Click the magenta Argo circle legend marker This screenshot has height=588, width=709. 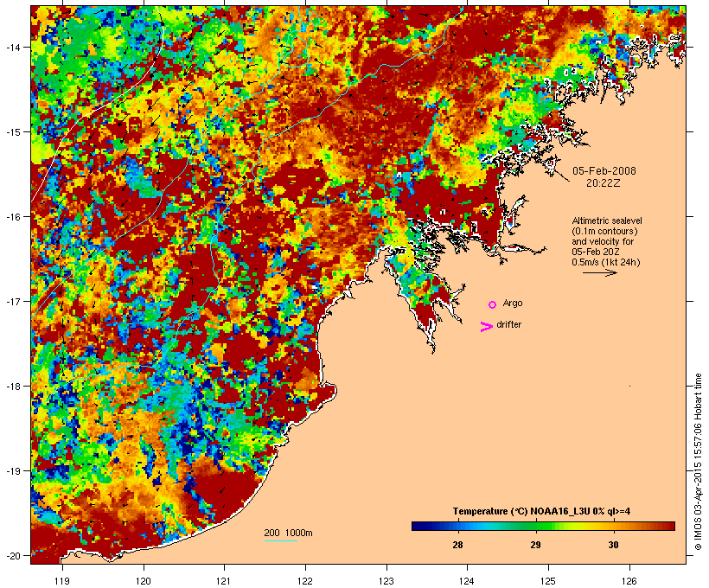493,304
